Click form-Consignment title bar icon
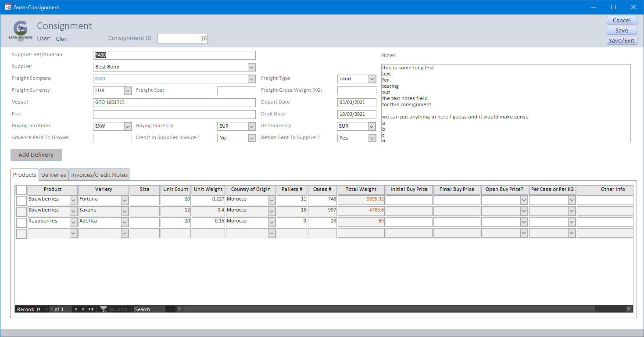The height and width of the screenshot is (337, 644). pos(8,7)
